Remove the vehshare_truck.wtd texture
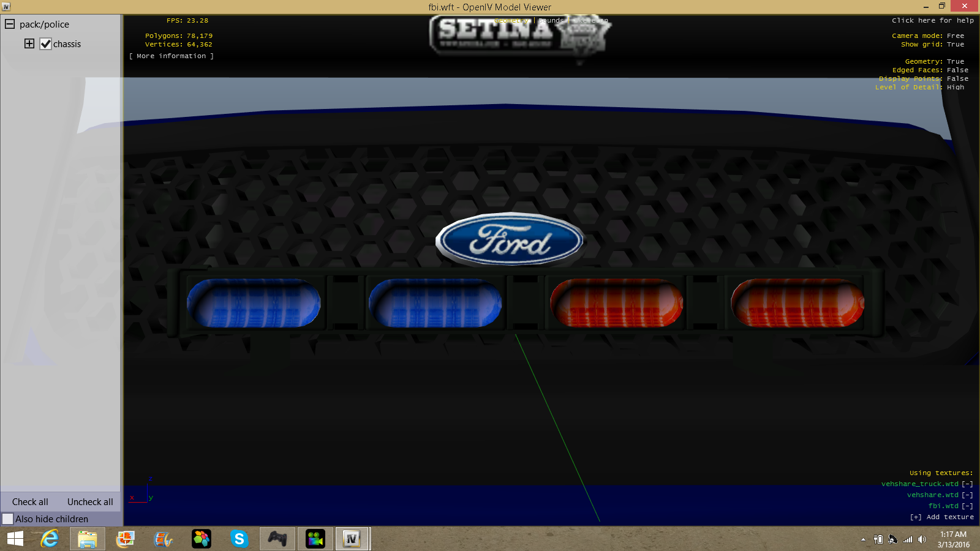The height and width of the screenshot is (551, 980). point(967,484)
